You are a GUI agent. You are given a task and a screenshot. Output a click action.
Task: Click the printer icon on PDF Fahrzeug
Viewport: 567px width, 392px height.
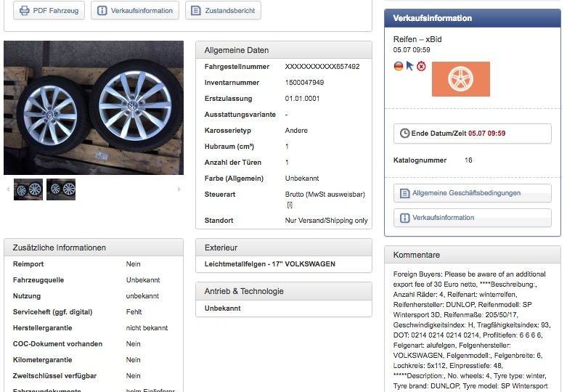[24, 10]
